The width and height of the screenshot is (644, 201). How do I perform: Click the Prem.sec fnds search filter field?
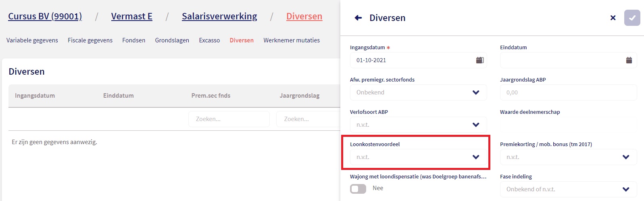click(x=229, y=119)
